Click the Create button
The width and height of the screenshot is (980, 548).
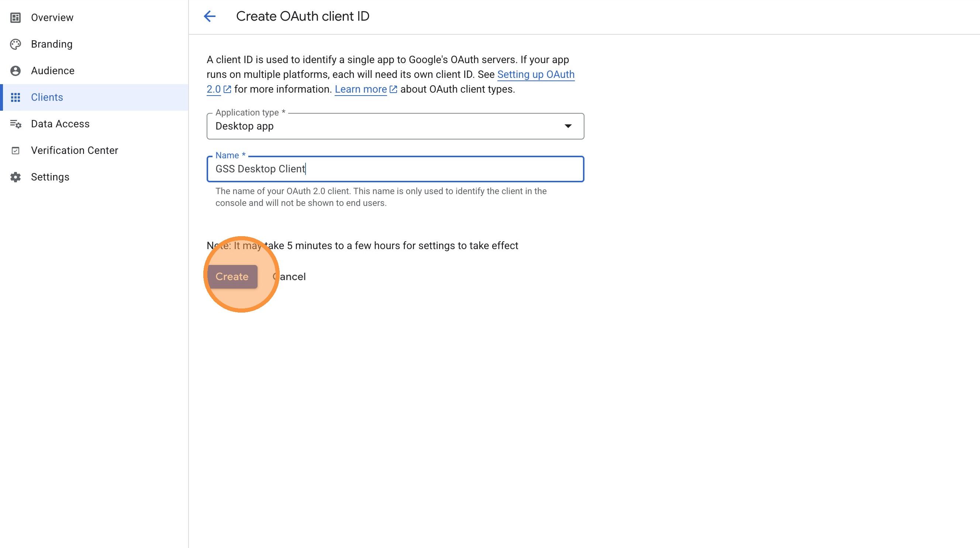click(232, 276)
